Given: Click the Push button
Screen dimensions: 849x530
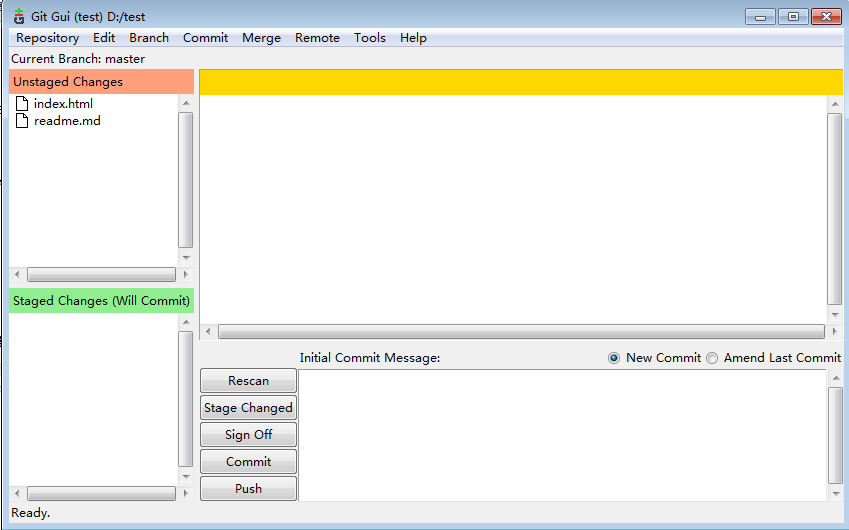Looking at the screenshot, I should (x=249, y=488).
